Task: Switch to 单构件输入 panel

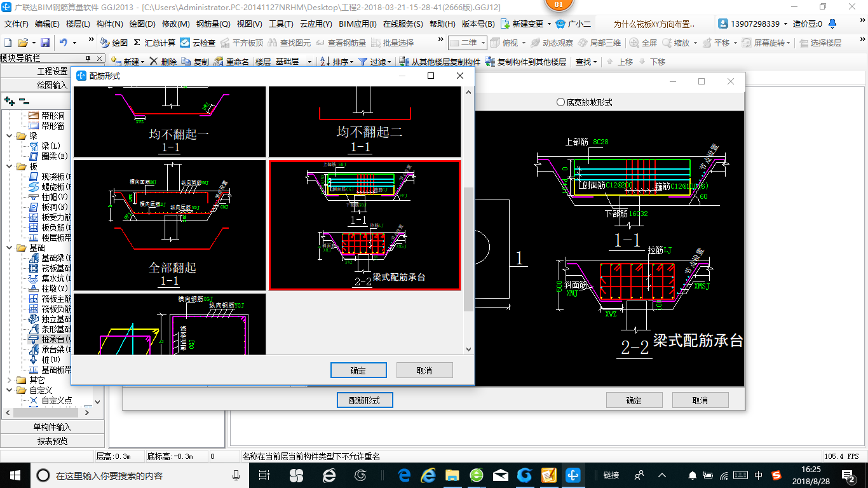Action: (52, 427)
